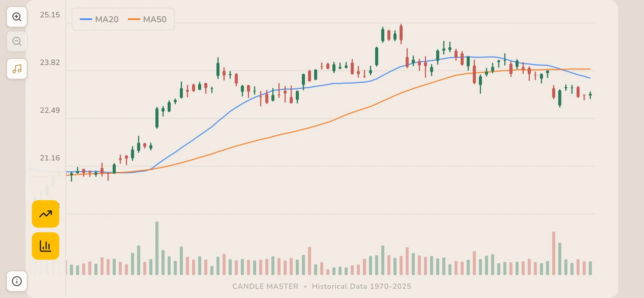Click the Historical Data 1970-2025 label
Viewport: 644px width, 298px height.
coord(362,286)
